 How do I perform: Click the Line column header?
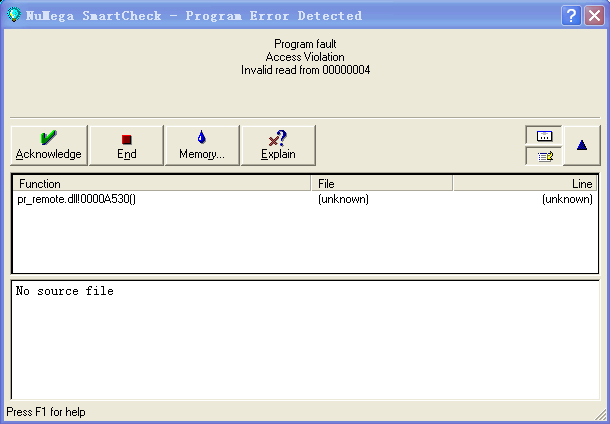525,184
